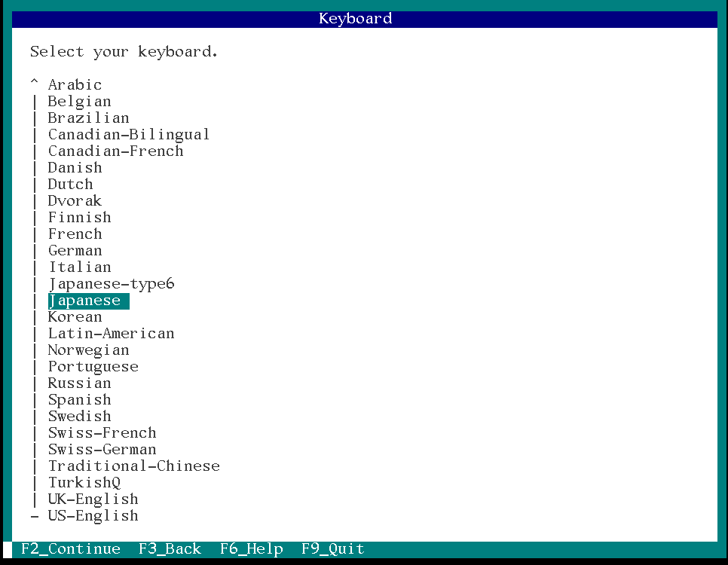
Task: Select the Arabic keyboard layout
Action: 75,85
